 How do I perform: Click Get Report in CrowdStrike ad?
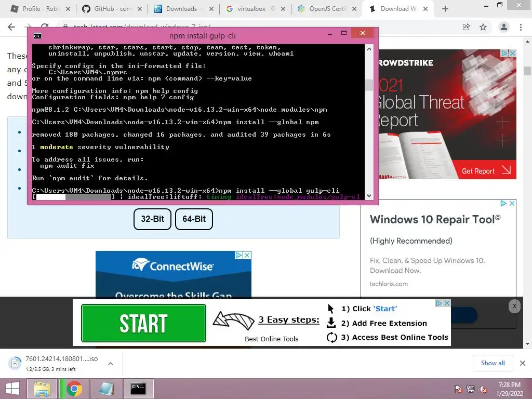486,170
